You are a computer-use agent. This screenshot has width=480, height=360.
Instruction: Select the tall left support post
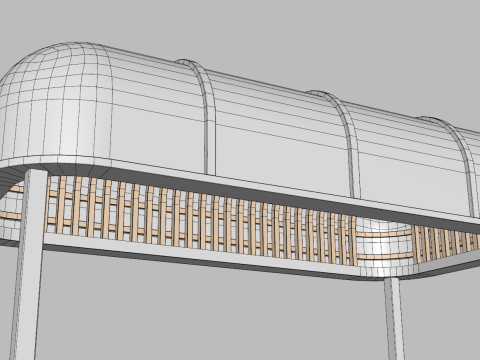[x=28, y=265]
